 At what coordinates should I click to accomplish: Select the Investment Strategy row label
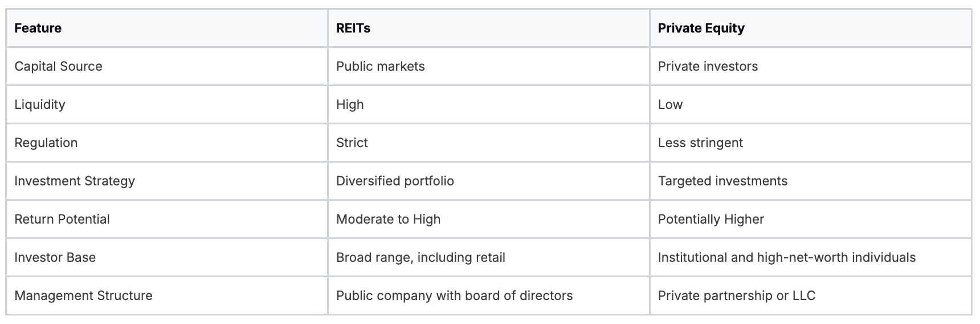click(x=75, y=181)
